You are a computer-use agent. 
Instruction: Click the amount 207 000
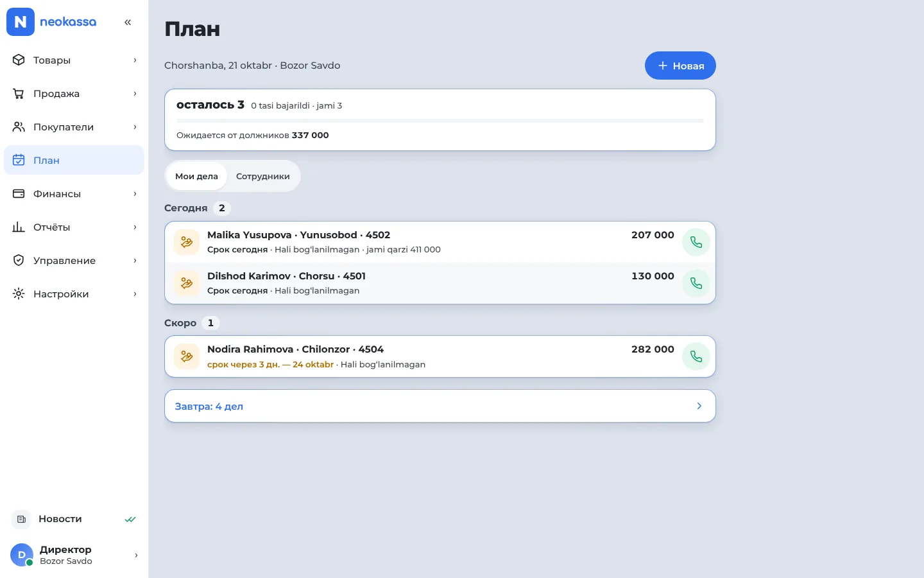653,235
